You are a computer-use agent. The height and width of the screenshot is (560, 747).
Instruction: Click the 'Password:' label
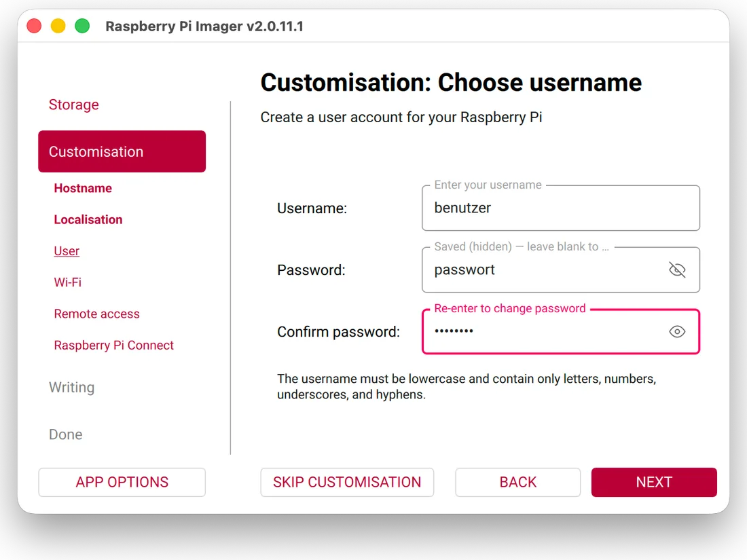[311, 270]
